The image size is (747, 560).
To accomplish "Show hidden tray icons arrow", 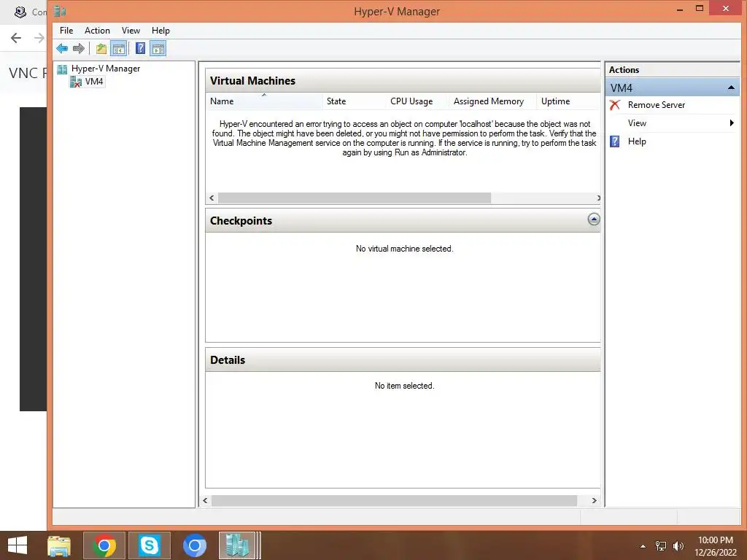I will point(643,546).
